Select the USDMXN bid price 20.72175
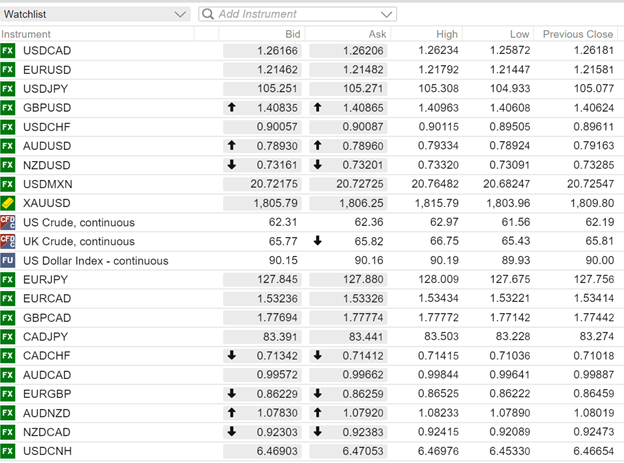The width and height of the screenshot is (624, 463). click(x=274, y=184)
